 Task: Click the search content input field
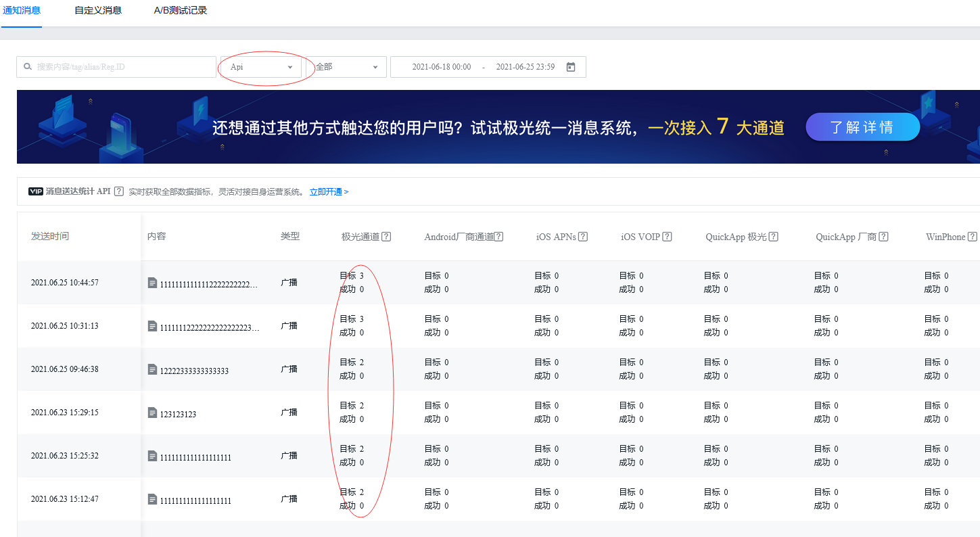pos(122,67)
